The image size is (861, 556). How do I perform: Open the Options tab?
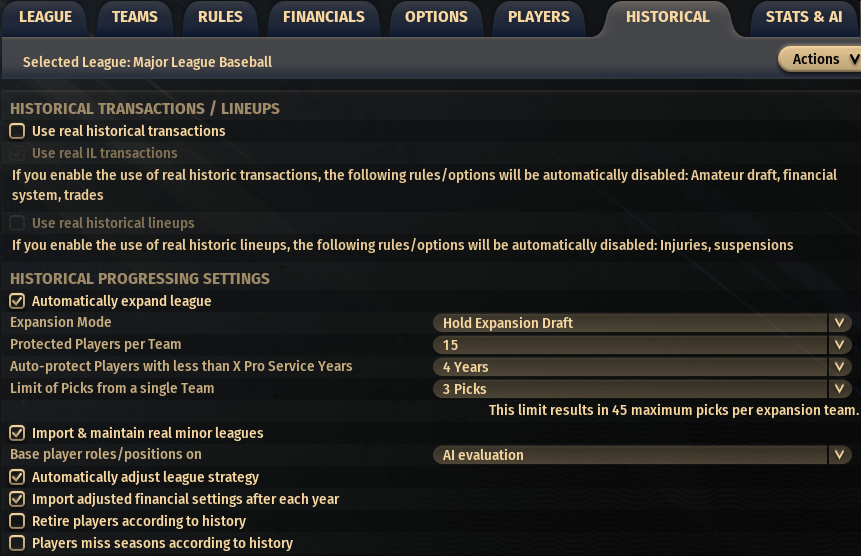(436, 17)
